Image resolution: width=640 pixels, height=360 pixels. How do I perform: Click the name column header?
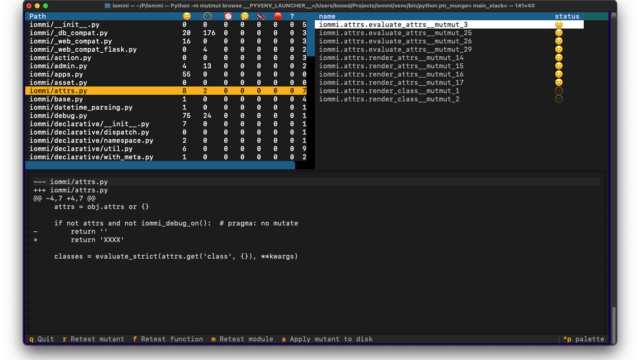coord(327,16)
